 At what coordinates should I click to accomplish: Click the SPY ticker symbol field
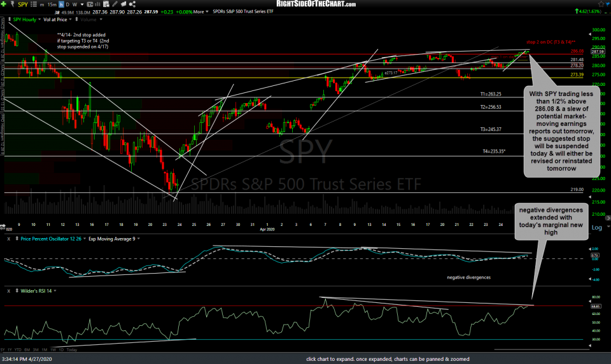tap(23, 4)
